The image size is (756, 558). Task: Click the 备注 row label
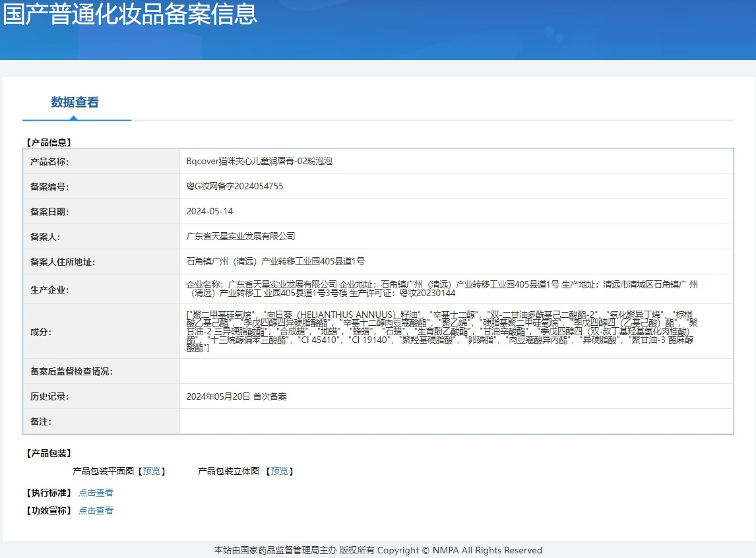[x=41, y=421]
